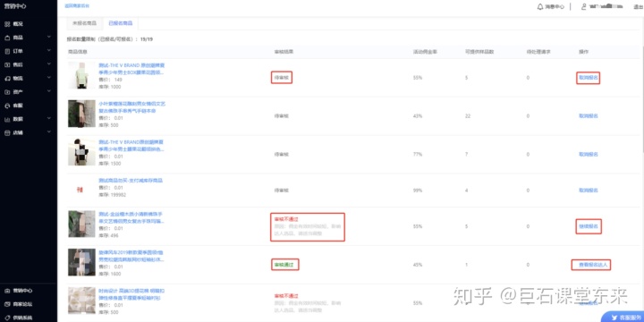Viewport: 644px width, 322px height.
Task: Click the 物流 truck icon in sidebar
Action: pos(7,78)
